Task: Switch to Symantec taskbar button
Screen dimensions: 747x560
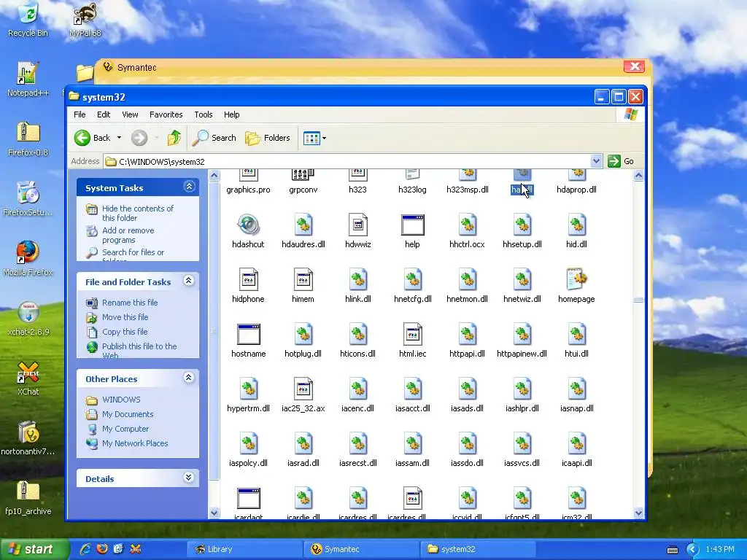Action: [361, 549]
